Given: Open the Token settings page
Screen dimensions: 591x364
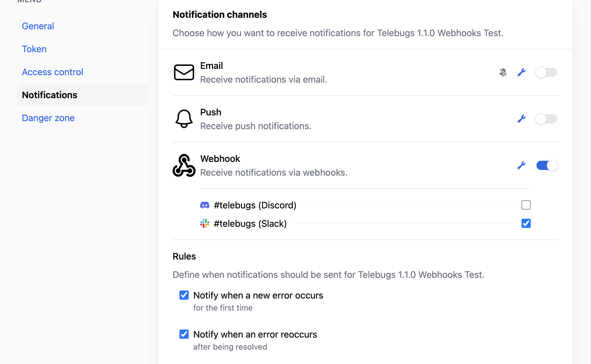Looking at the screenshot, I should (x=34, y=49).
